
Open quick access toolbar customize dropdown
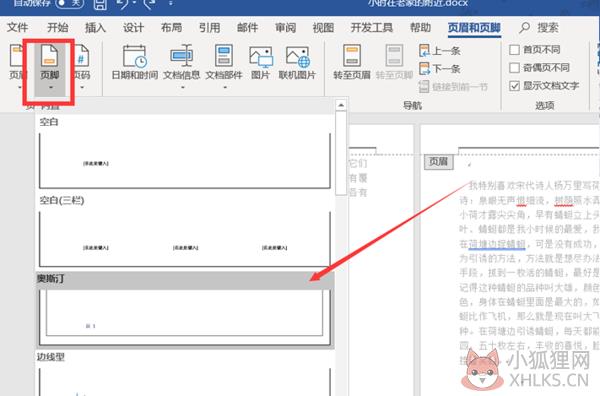[171, 3]
